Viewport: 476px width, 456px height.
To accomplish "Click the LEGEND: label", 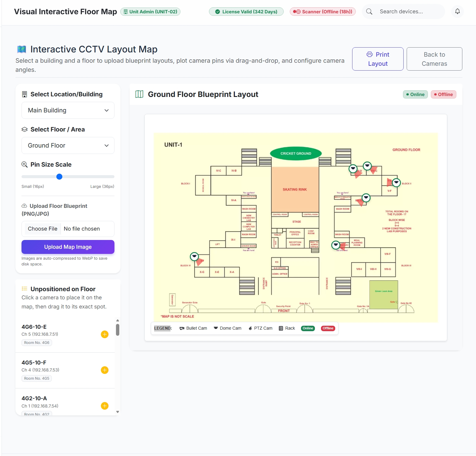I will coord(163,328).
